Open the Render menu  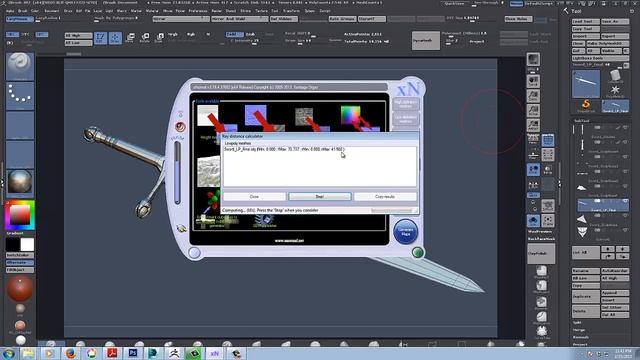pyautogui.click(x=217, y=11)
